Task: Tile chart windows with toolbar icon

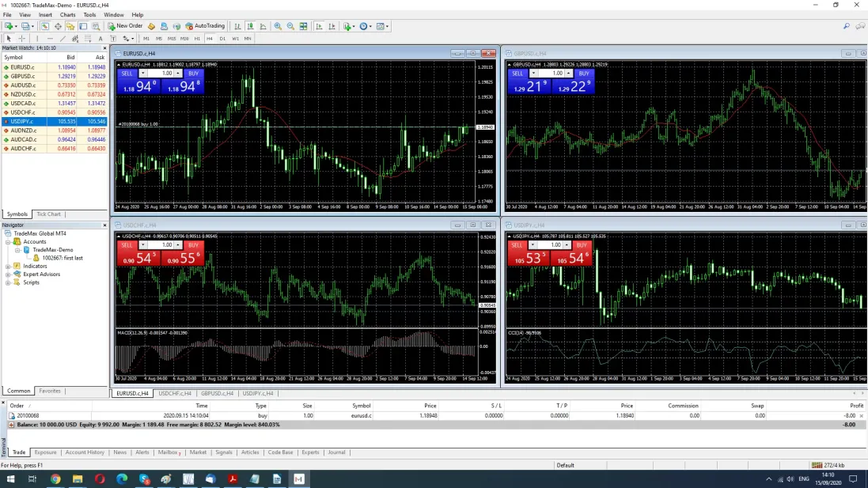Action: (303, 26)
